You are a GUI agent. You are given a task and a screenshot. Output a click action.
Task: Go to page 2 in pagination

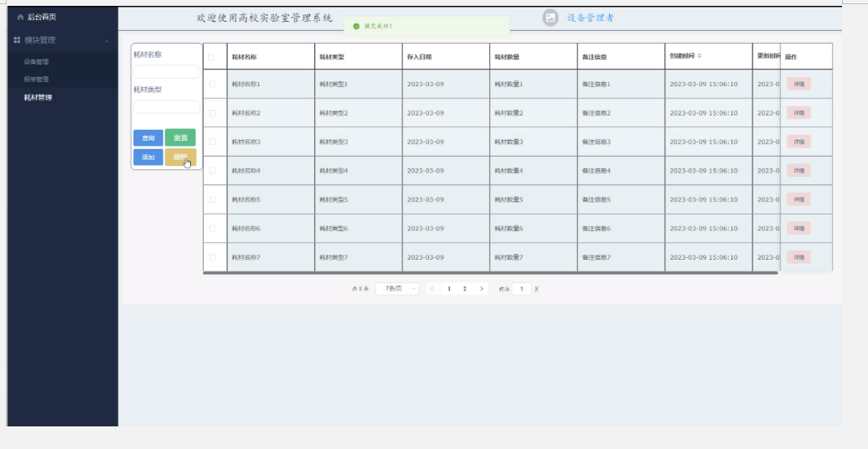[x=465, y=288]
